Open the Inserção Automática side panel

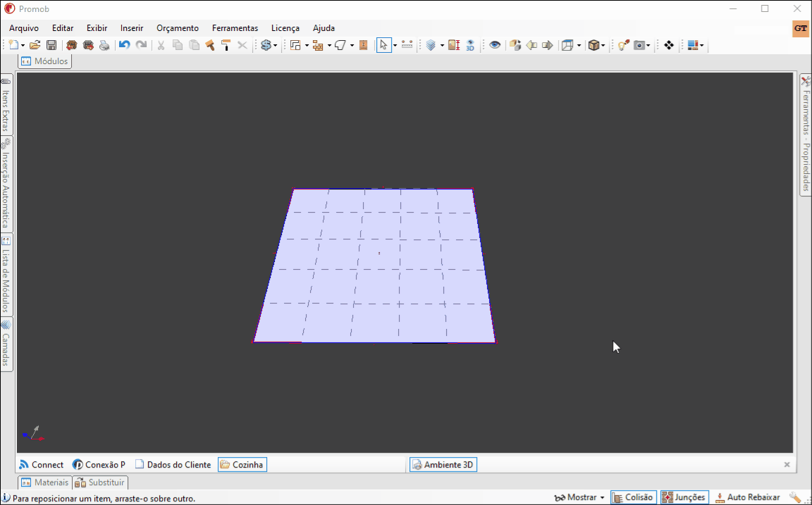[6, 185]
